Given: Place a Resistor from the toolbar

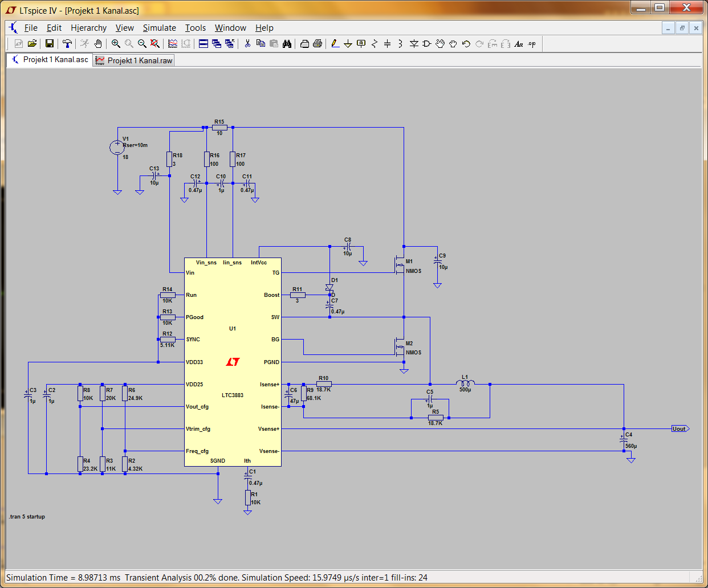Looking at the screenshot, I should [x=374, y=44].
